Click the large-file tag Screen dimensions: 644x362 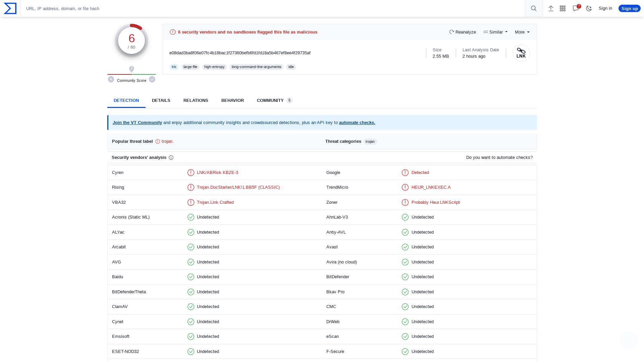pos(190,67)
